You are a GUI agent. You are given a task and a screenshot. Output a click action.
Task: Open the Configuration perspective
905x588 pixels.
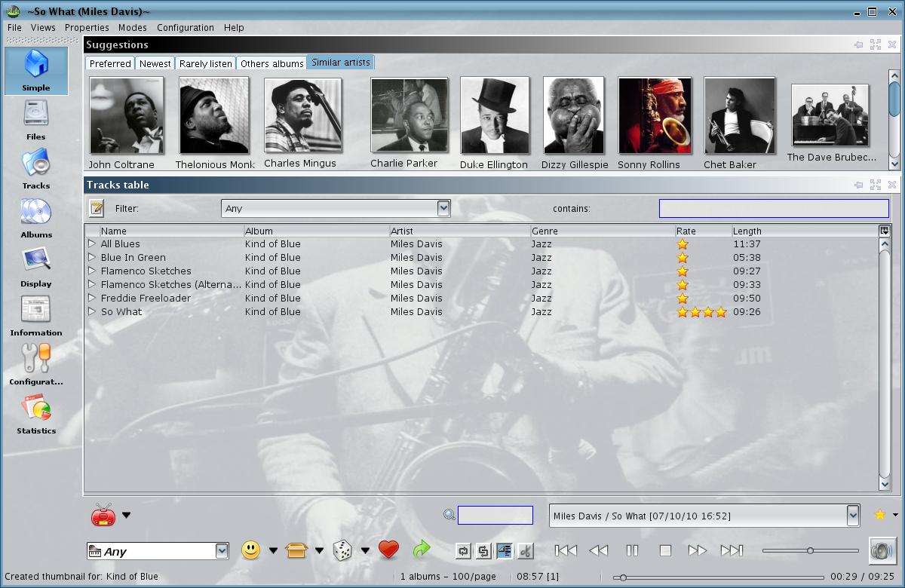tap(36, 365)
